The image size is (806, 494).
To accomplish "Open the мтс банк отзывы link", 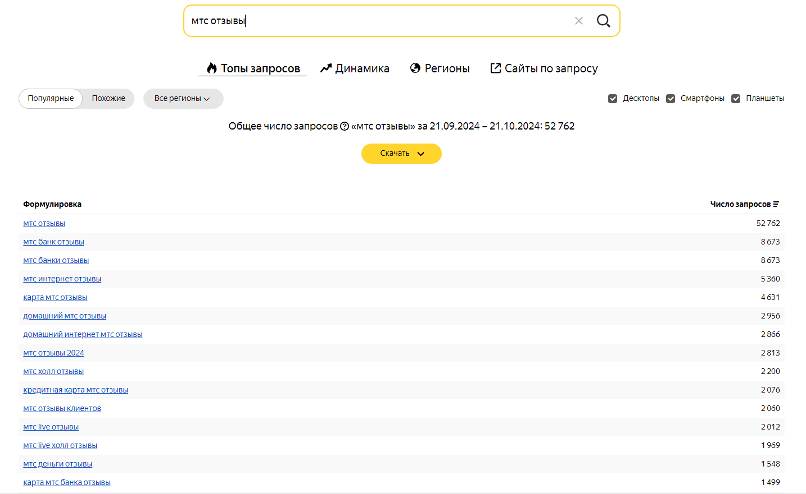I will (53, 242).
